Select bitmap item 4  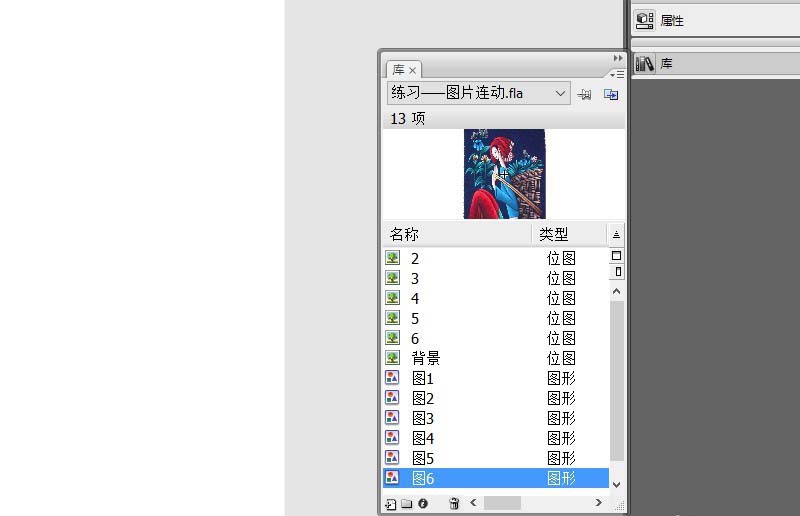coord(495,298)
